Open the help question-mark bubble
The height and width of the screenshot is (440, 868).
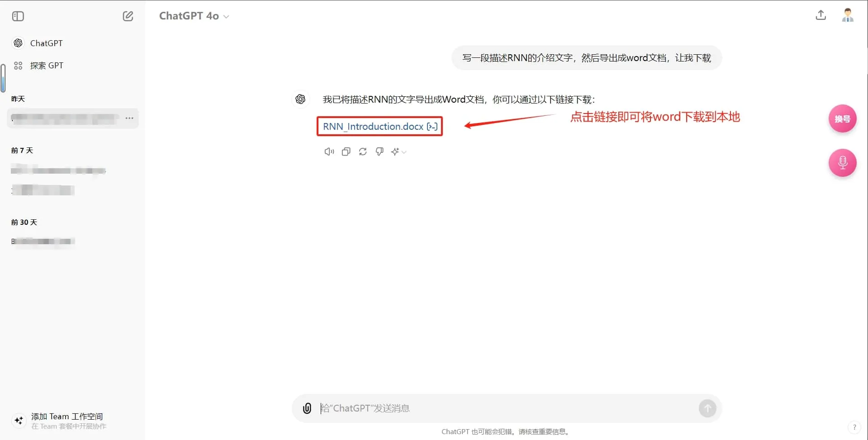pyautogui.click(x=855, y=427)
